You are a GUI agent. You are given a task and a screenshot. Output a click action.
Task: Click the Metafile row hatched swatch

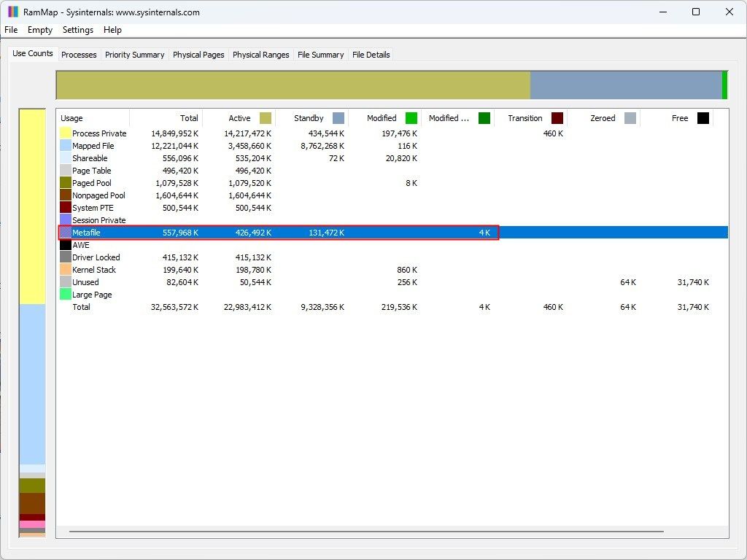pyautogui.click(x=65, y=233)
